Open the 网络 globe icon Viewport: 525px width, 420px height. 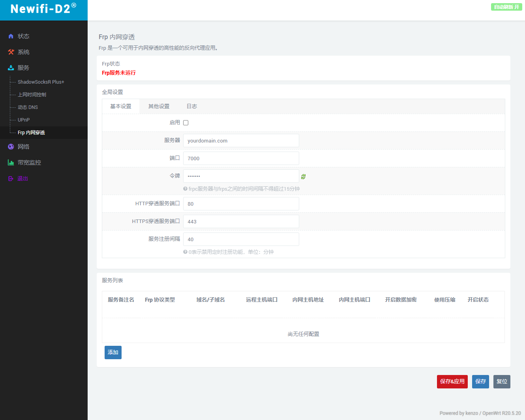pos(10,146)
